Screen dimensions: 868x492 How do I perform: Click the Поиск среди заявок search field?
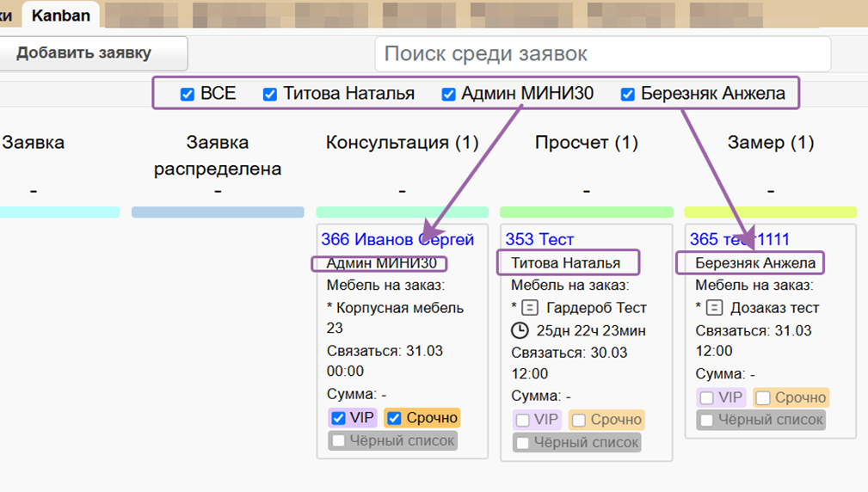pos(602,54)
